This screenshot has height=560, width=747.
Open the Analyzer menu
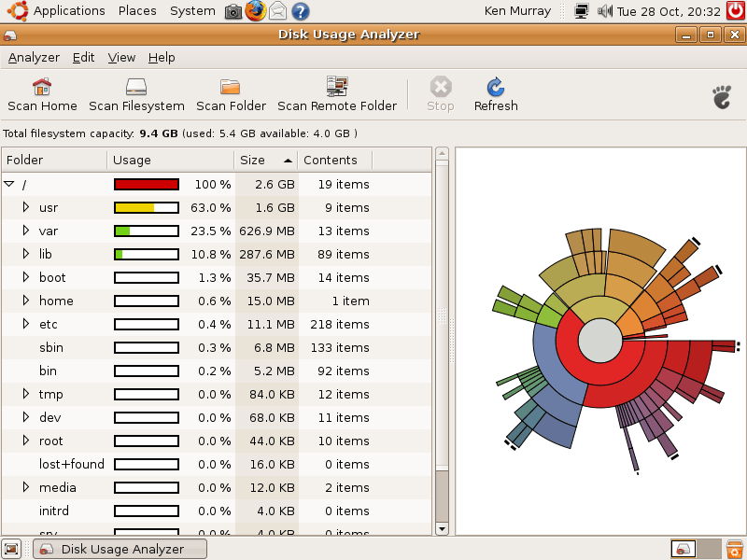click(x=34, y=57)
